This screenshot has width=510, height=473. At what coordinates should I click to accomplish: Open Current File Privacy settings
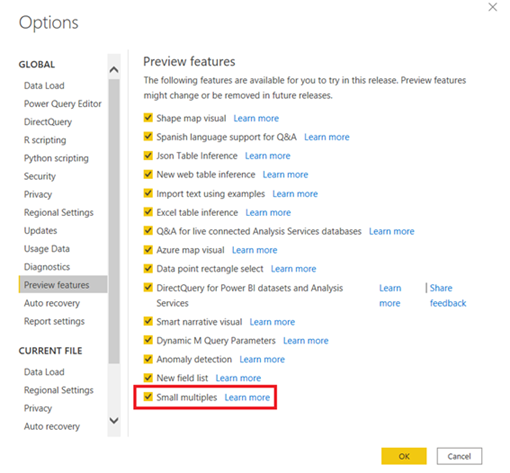pyautogui.click(x=38, y=408)
